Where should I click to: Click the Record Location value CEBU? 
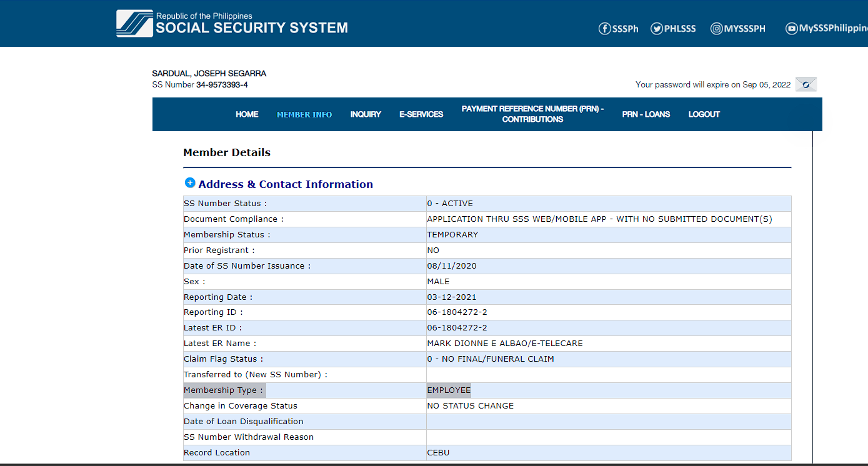click(x=438, y=453)
